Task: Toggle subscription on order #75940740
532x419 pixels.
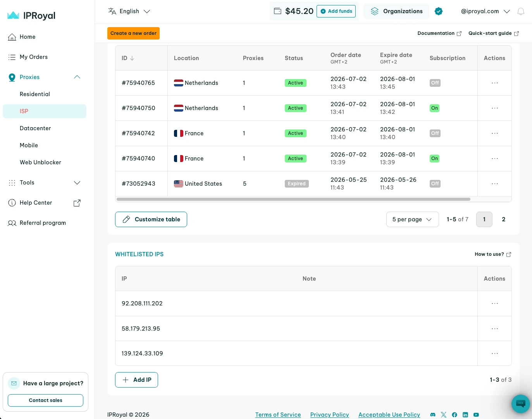Action: (x=434, y=159)
